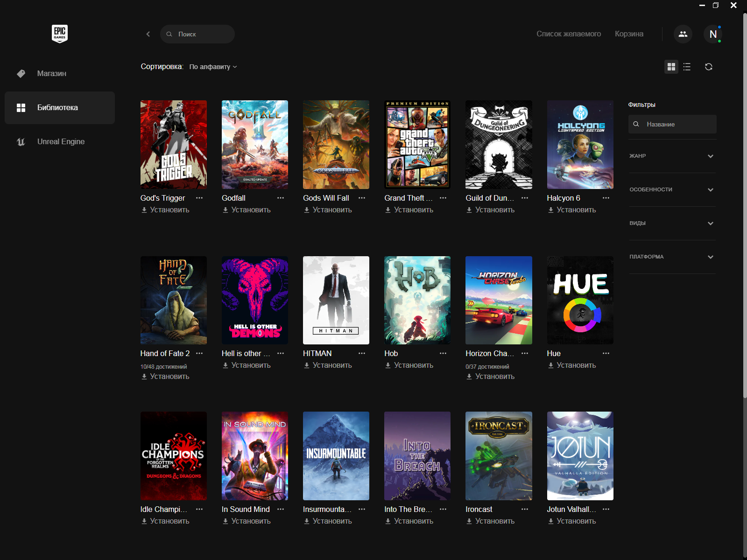Open the Godfall three-dot menu

click(x=281, y=198)
